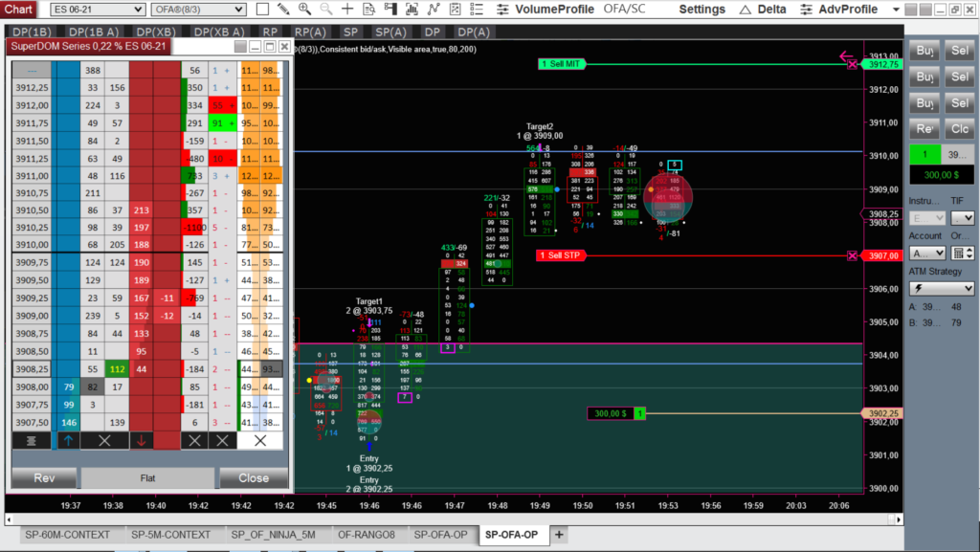Open the ES 06-21 instrument dropdown
The width and height of the screenshot is (980, 552).
[98, 10]
